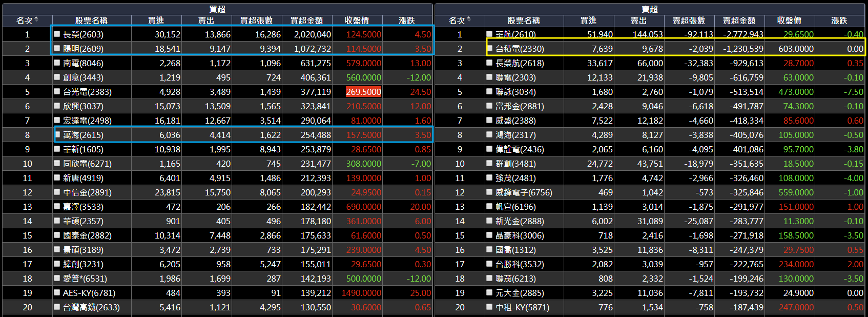
Task: Open stock 帆宣(6196)
Action: pyautogui.click(x=515, y=207)
